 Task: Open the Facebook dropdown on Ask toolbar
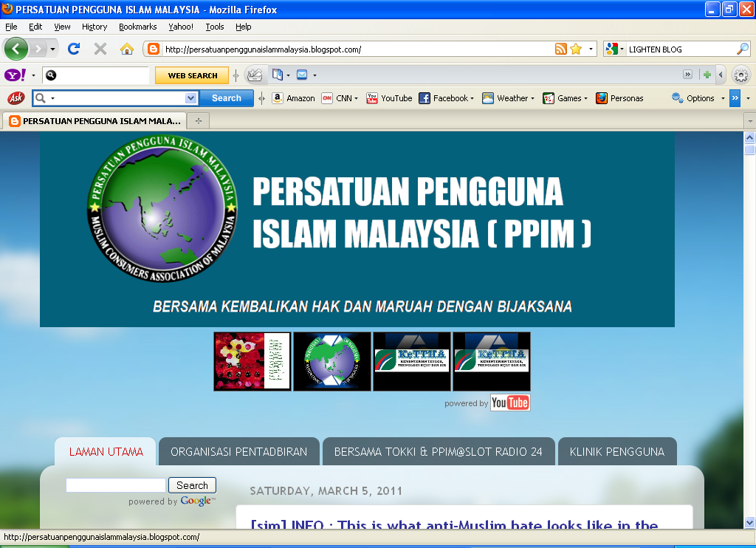click(472, 98)
